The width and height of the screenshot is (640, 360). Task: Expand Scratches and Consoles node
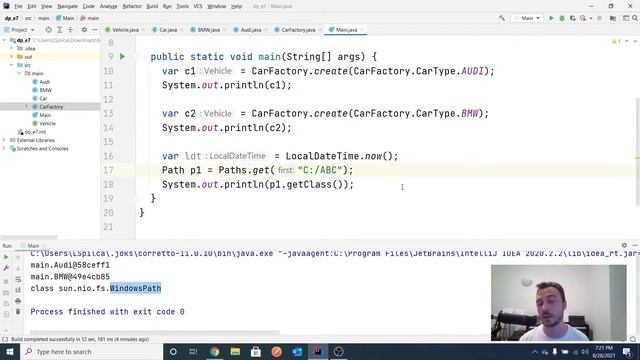tap(4, 149)
